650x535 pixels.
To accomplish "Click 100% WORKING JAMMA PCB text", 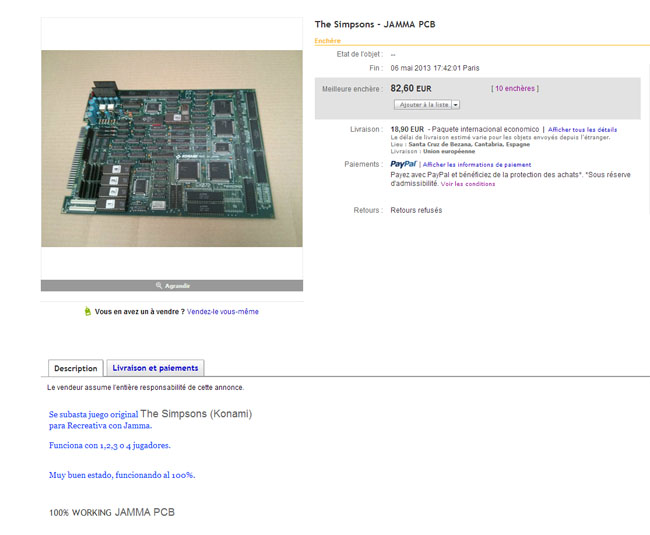I will click(x=112, y=512).
